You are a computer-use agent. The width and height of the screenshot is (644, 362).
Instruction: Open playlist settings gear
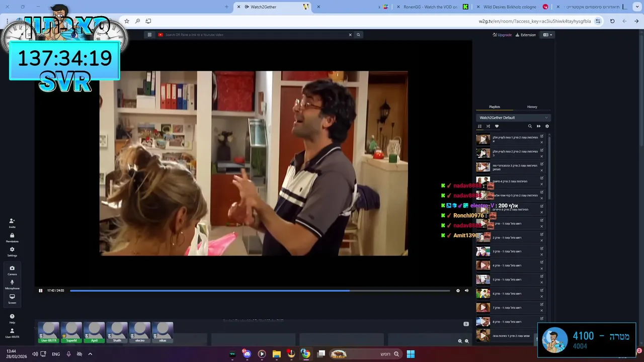coord(547,126)
